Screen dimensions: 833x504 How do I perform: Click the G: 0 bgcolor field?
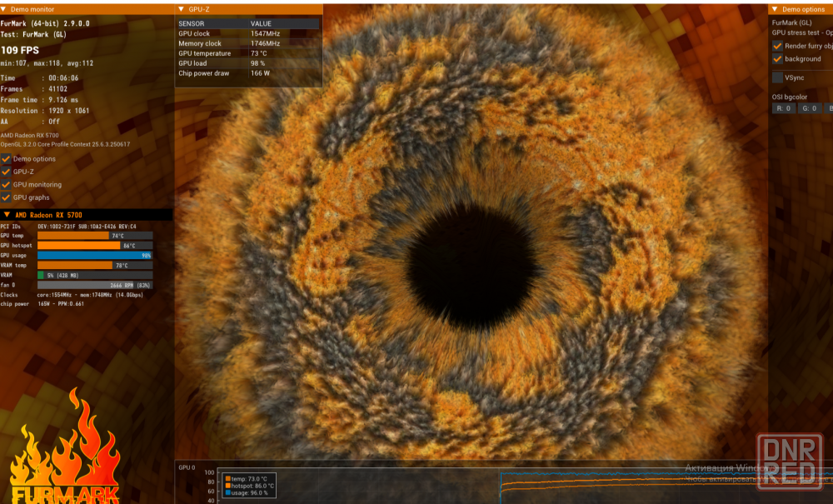[810, 108]
